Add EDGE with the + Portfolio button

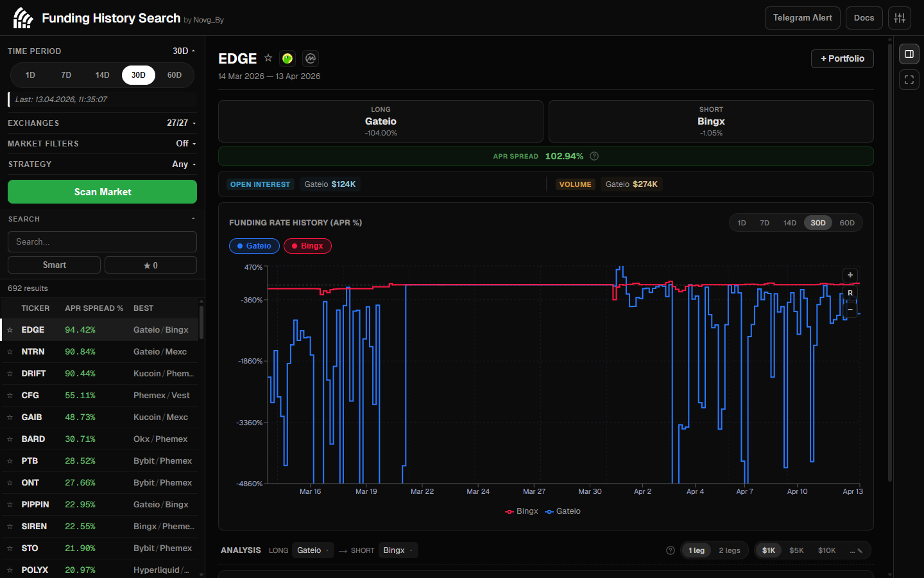[843, 58]
